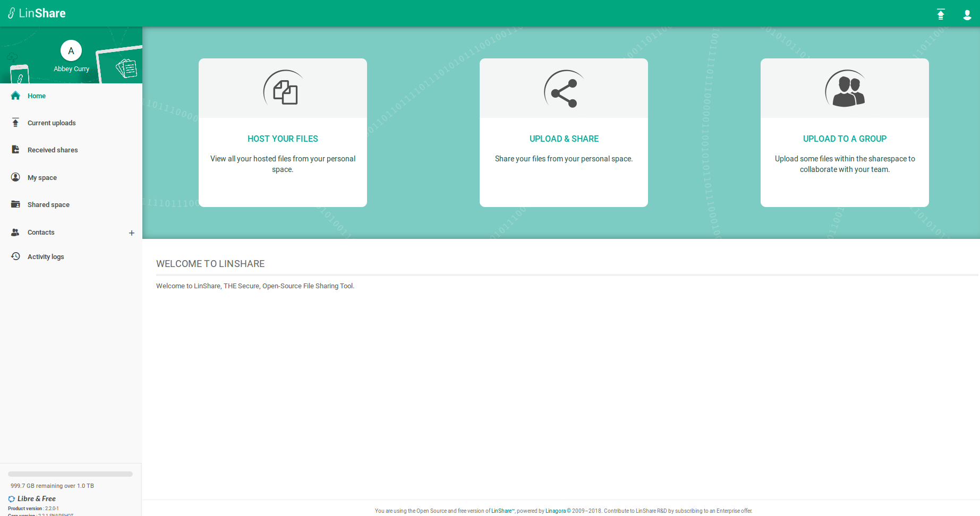Click the Current uploads arrow icon

coord(15,123)
